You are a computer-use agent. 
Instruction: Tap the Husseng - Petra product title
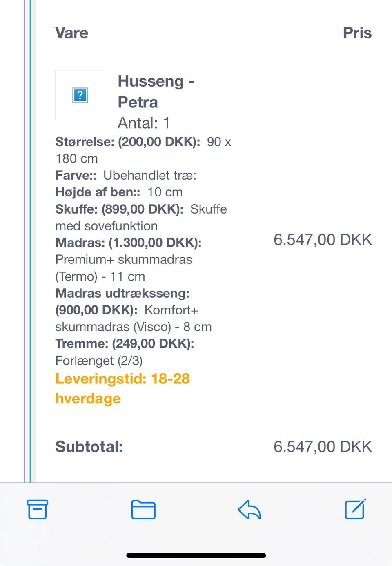pos(156,91)
